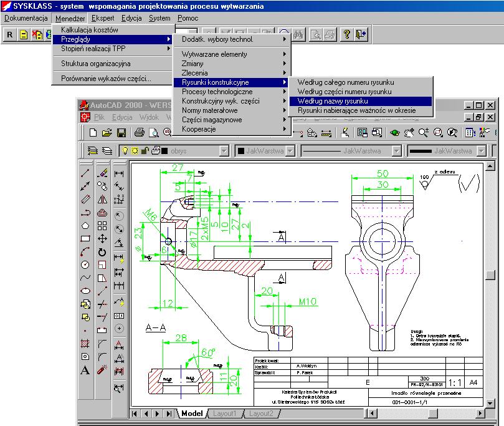The width and height of the screenshot is (504, 426).
Task: Open the obrys layer dropdown arrow
Action: (224, 151)
